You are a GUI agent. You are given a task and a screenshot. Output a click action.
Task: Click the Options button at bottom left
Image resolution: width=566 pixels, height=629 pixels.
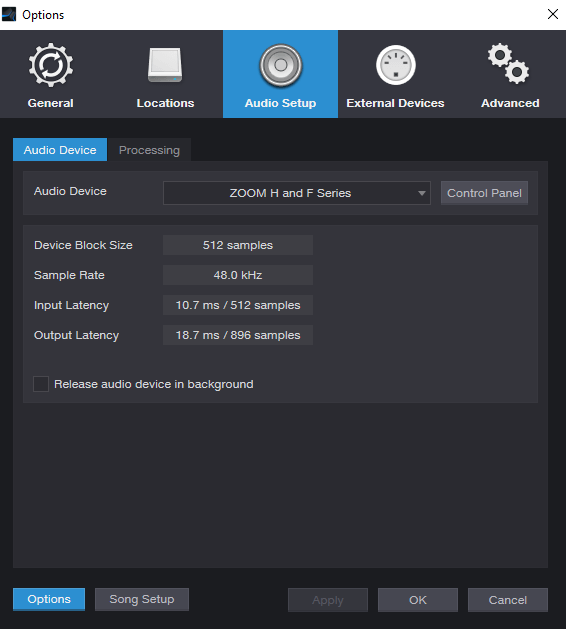49,599
